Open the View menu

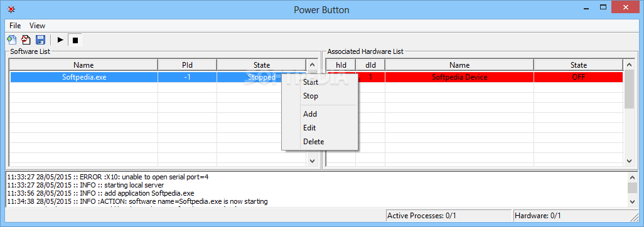click(38, 26)
